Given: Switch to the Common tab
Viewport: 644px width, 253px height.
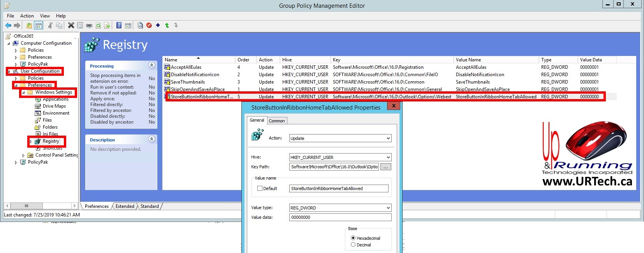Looking at the screenshot, I should pos(277,121).
